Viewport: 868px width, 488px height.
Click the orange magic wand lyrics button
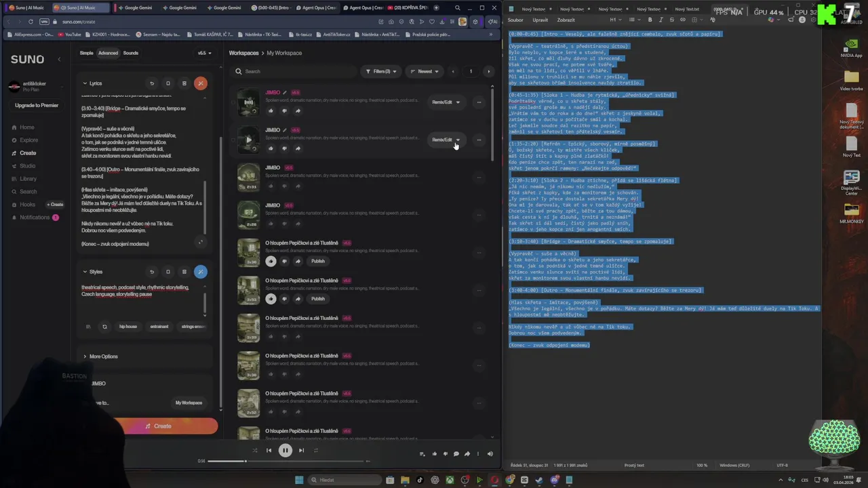200,83
